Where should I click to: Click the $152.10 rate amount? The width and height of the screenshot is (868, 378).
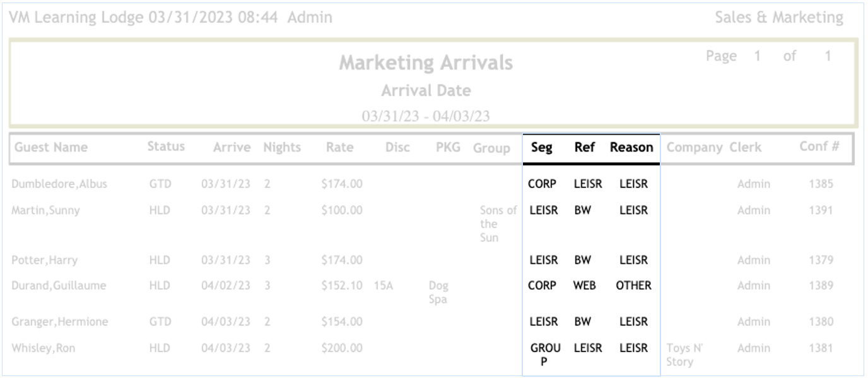[x=341, y=285]
